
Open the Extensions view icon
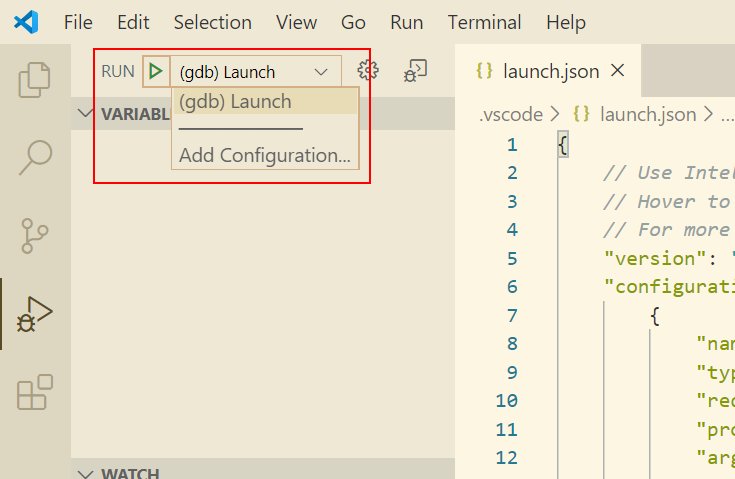click(x=35, y=393)
